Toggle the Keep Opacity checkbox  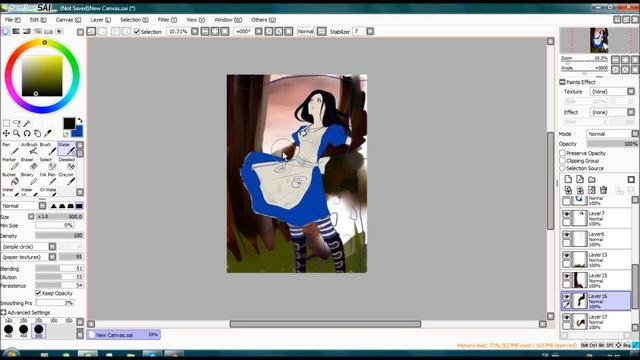[38, 293]
